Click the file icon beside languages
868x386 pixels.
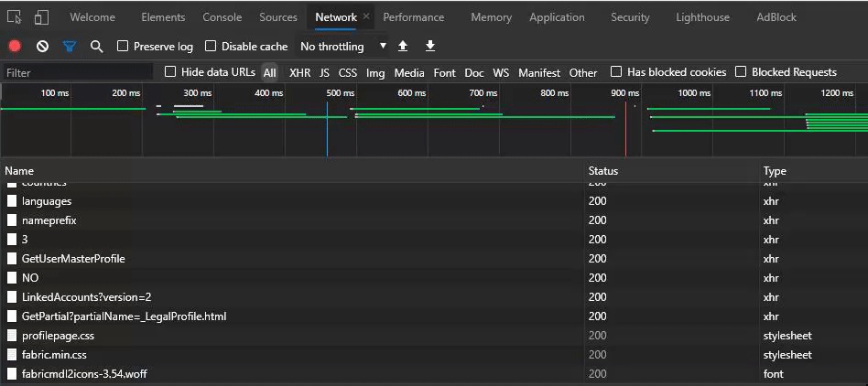(12, 201)
